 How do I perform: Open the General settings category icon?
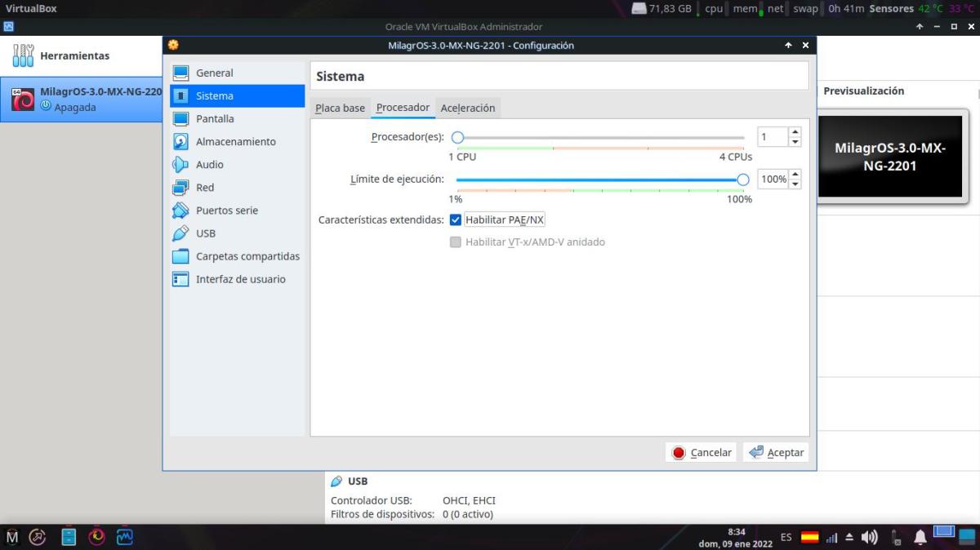(180, 73)
